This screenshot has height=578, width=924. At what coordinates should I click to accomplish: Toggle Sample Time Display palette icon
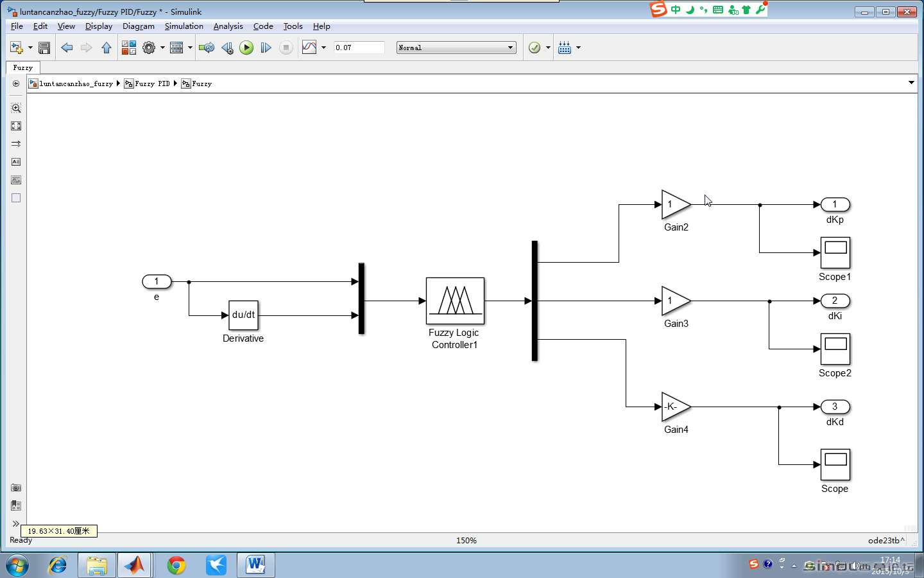tap(16, 144)
